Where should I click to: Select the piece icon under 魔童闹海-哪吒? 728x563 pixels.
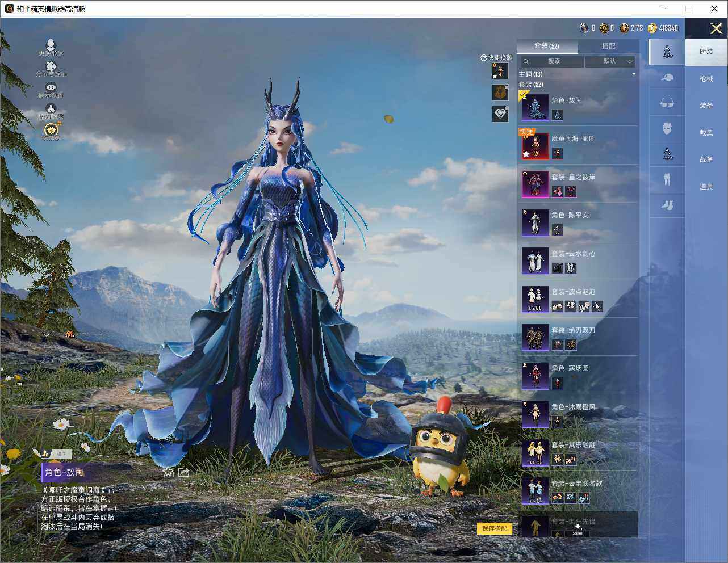click(557, 153)
